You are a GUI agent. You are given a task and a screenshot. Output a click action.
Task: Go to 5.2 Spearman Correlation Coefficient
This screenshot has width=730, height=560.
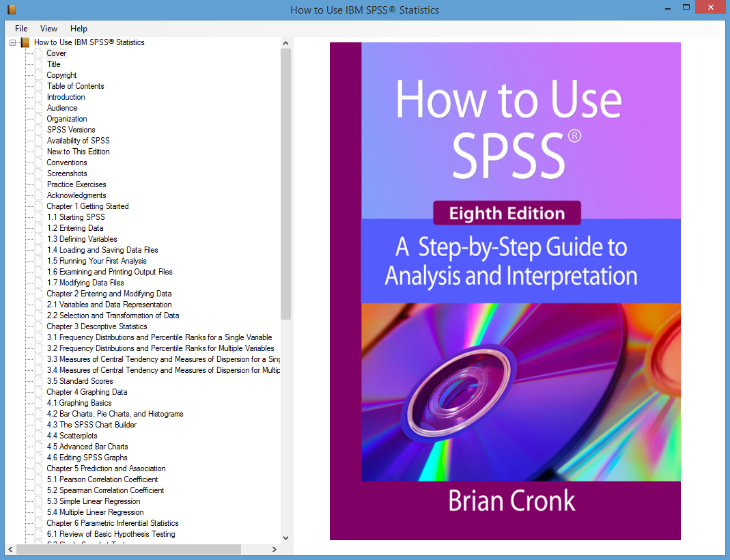coord(105,490)
